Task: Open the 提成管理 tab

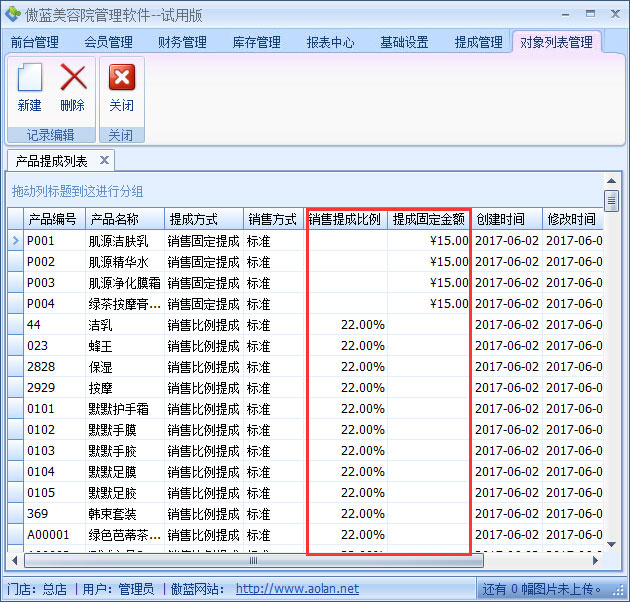Action: click(x=478, y=42)
